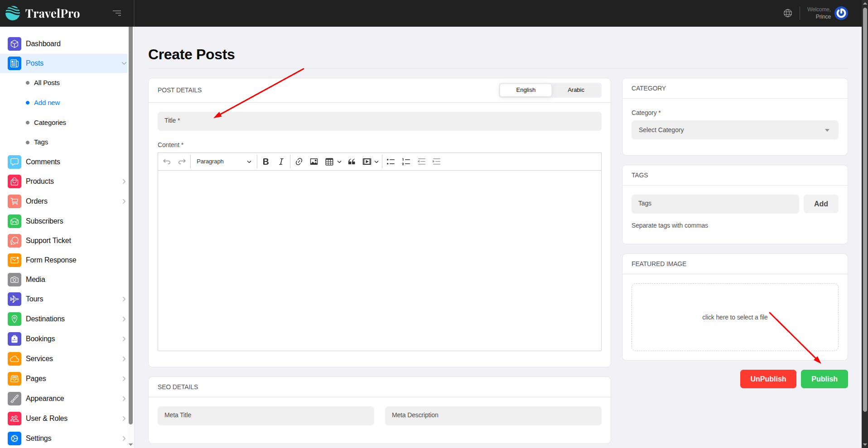Screen dimensions: 868x448
Task: Open Tags submenu item
Action: 41,142
